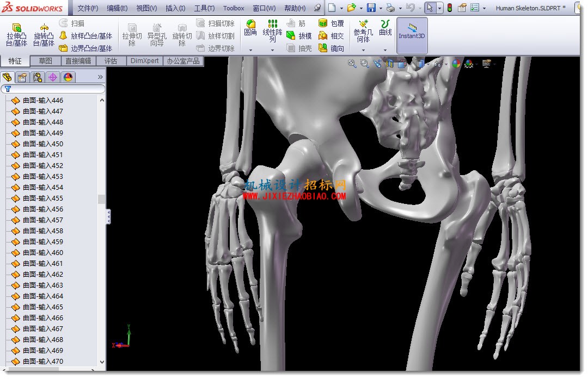
Task: Click the feature tree filter field
Action: 53,89
